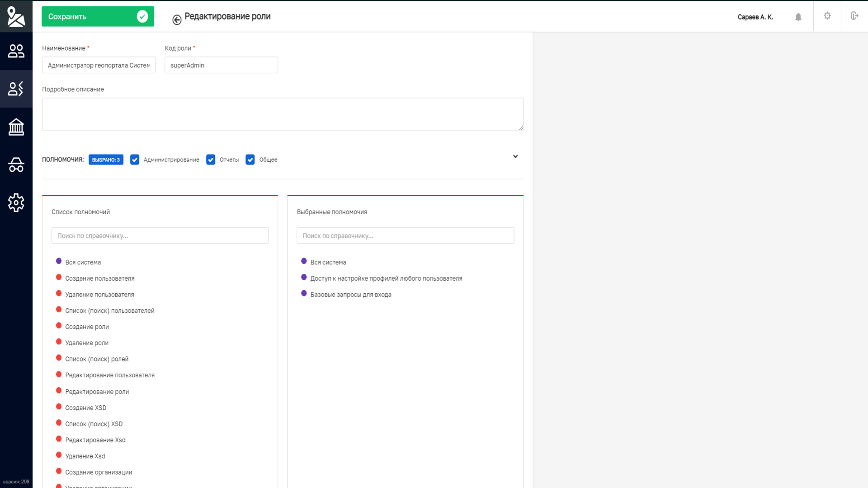The image size is (868, 488).
Task: Click Базовые запросы для входа
Action: click(x=351, y=295)
